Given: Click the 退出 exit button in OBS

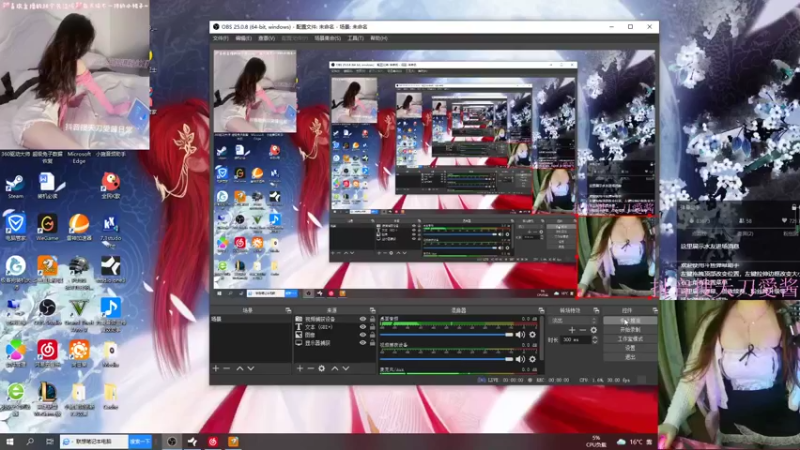Looking at the screenshot, I should pos(630,357).
